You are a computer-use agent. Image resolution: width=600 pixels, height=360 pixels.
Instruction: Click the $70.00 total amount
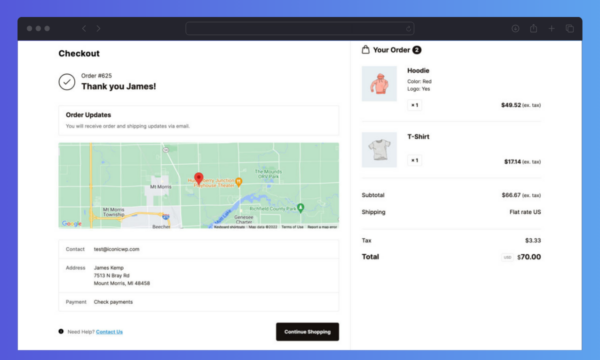529,257
